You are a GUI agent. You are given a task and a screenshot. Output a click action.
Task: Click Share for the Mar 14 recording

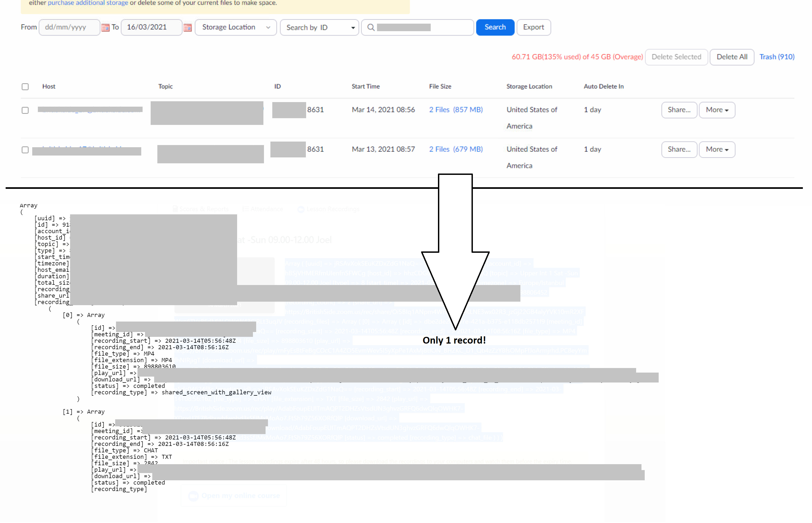[679, 110]
